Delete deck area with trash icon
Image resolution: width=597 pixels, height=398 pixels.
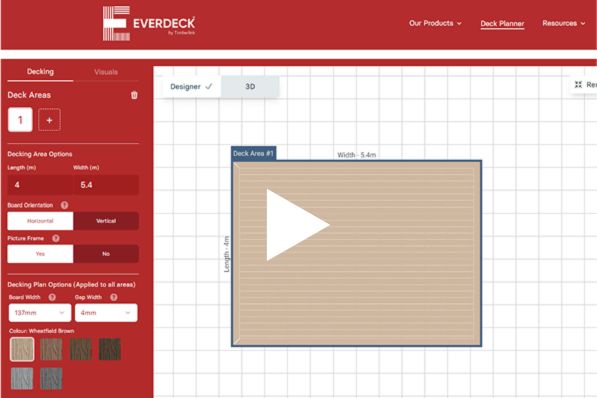[x=134, y=95]
